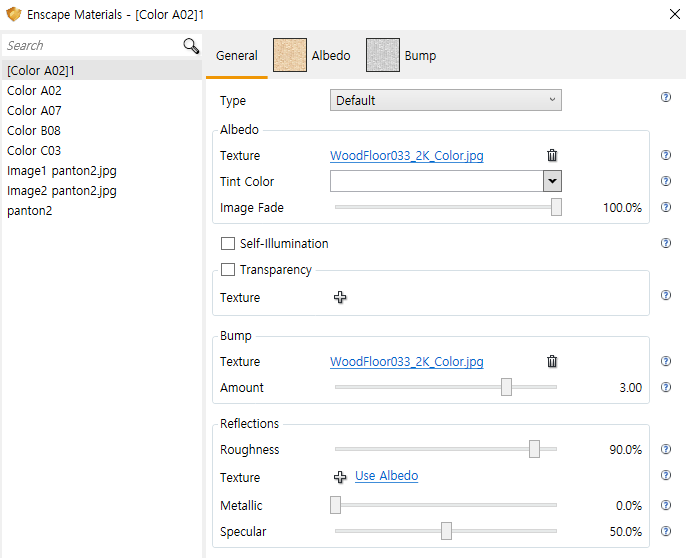Show help for Self-Illumination

pyautogui.click(x=666, y=243)
